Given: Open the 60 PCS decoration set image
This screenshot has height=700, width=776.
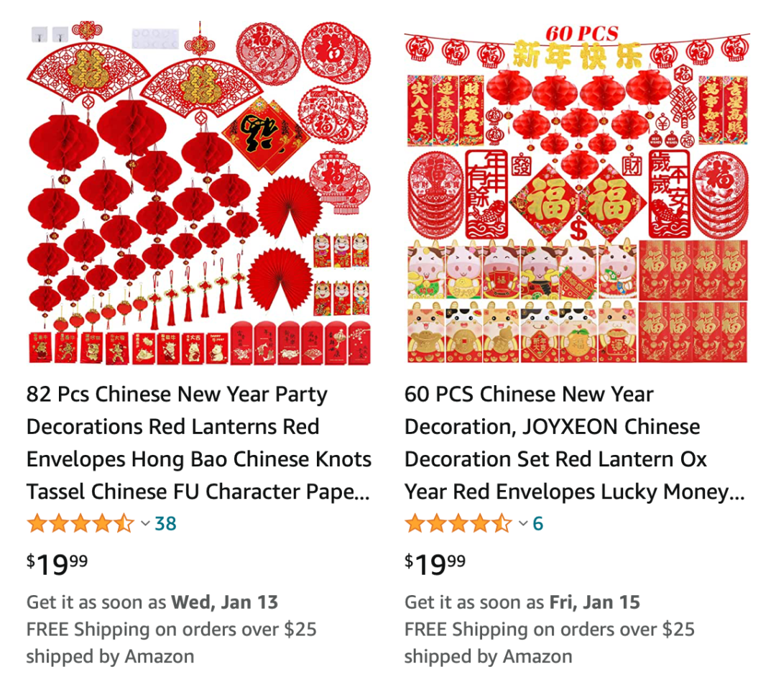Looking at the screenshot, I should click(577, 193).
